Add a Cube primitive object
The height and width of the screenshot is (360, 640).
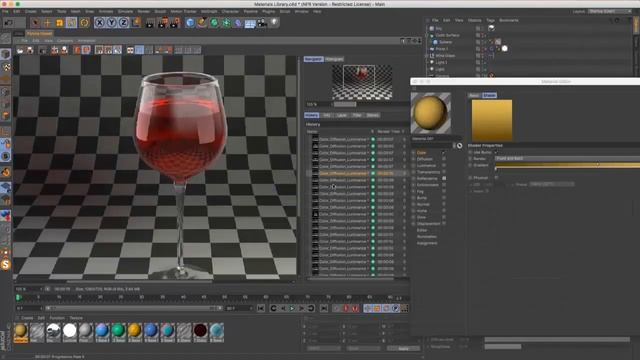click(190, 22)
